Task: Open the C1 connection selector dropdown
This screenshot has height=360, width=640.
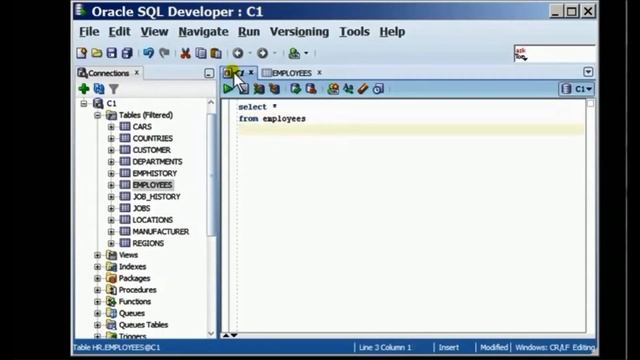Action: (577, 89)
